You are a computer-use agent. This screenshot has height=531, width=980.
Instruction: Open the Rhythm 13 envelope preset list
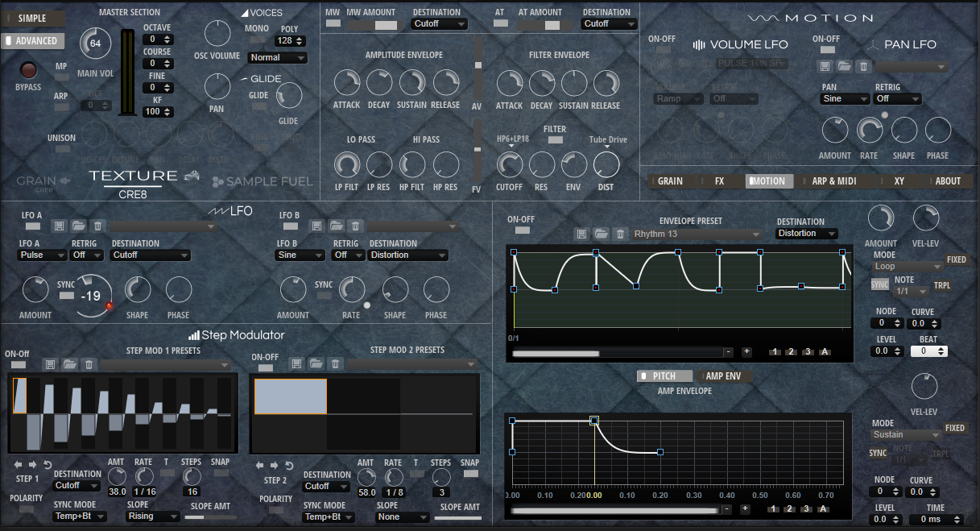click(x=696, y=234)
